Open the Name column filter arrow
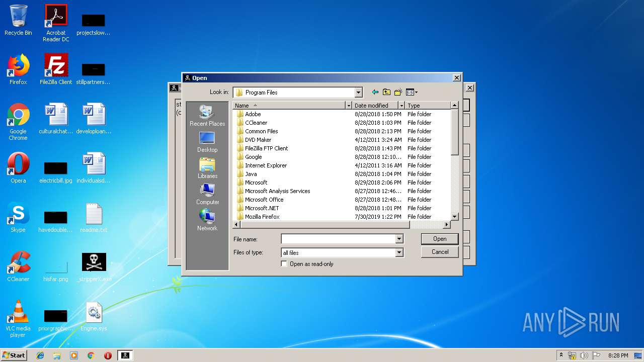The height and width of the screenshot is (362, 644). 348,106
